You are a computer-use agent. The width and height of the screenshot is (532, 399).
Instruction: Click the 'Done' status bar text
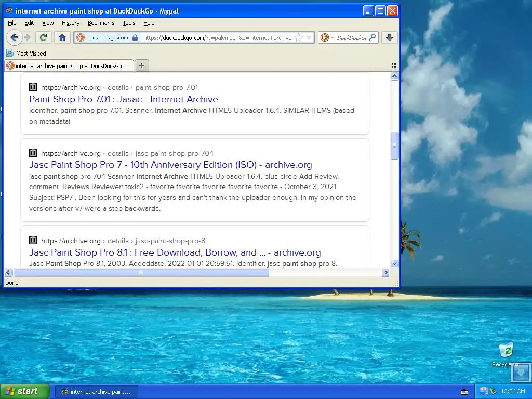(x=12, y=283)
